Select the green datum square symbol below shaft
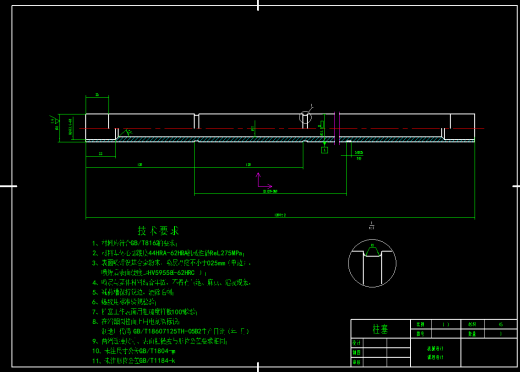The height and width of the screenshot is (372, 520). tap(324, 150)
